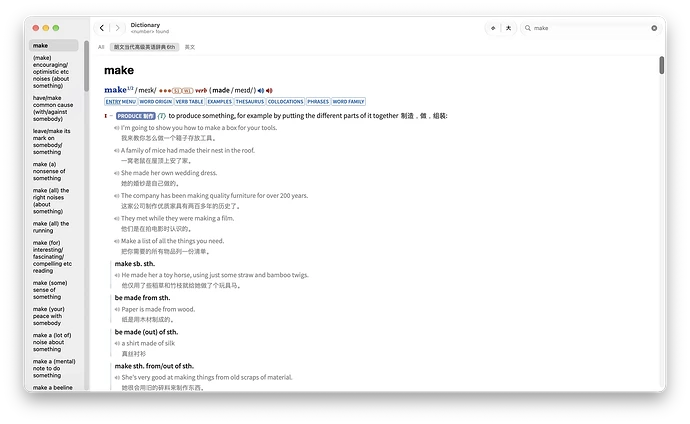Select "make (a) nonsense of something" sidebar entry
Screen dimensions: 690x424
click(54, 171)
